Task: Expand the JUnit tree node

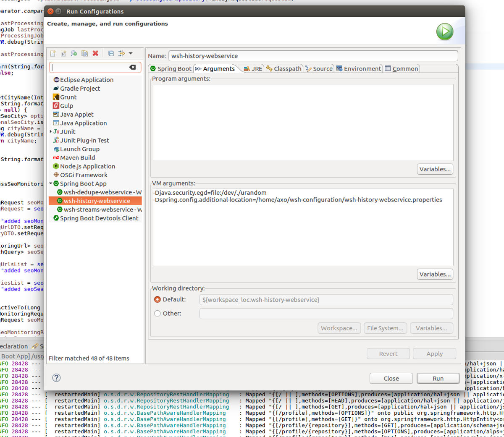Action: tap(51, 132)
